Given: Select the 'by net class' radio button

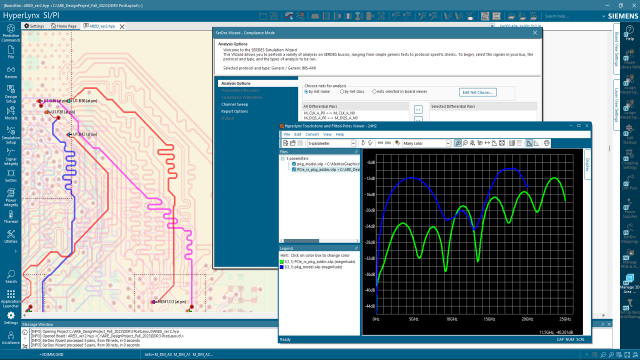Looking at the screenshot, I should tap(342, 92).
